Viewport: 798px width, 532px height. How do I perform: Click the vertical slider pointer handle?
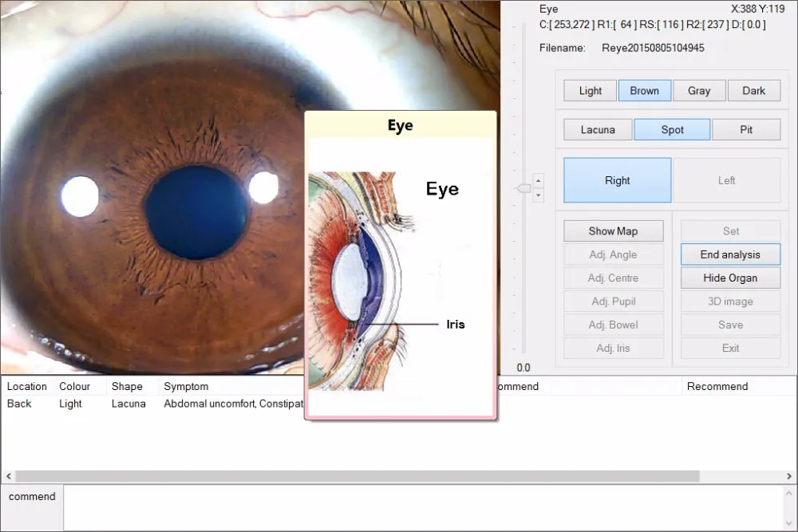pos(525,188)
